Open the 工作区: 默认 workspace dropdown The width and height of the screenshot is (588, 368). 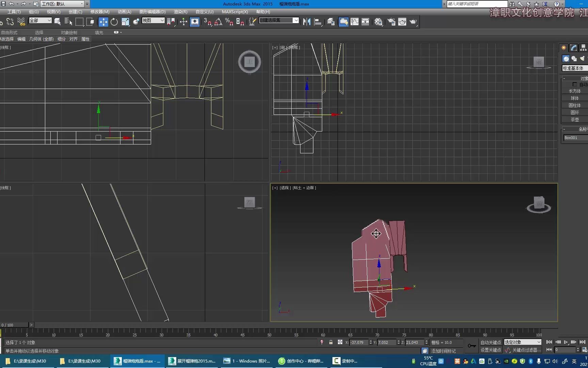coord(62,4)
